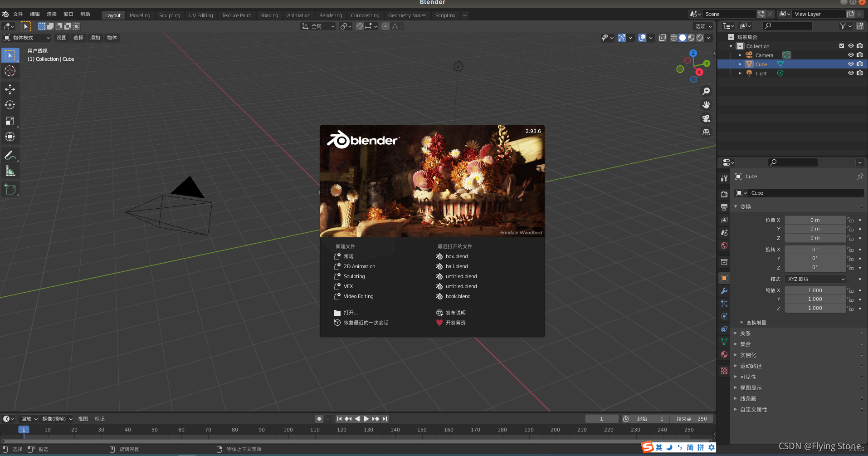
Task: Select the Add Cube tool
Action: [x=10, y=189]
